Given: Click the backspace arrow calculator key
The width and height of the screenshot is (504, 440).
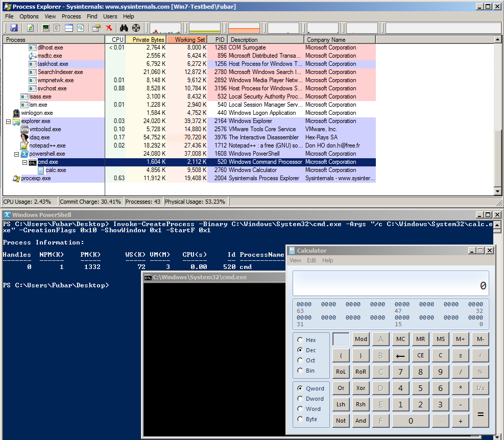Looking at the screenshot, I should 400,355.
